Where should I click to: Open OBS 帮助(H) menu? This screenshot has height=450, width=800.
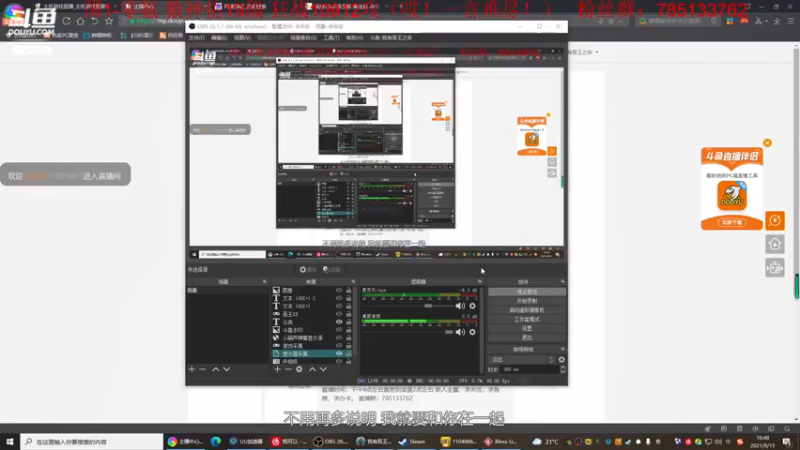pyautogui.click(x=355, y=38)
